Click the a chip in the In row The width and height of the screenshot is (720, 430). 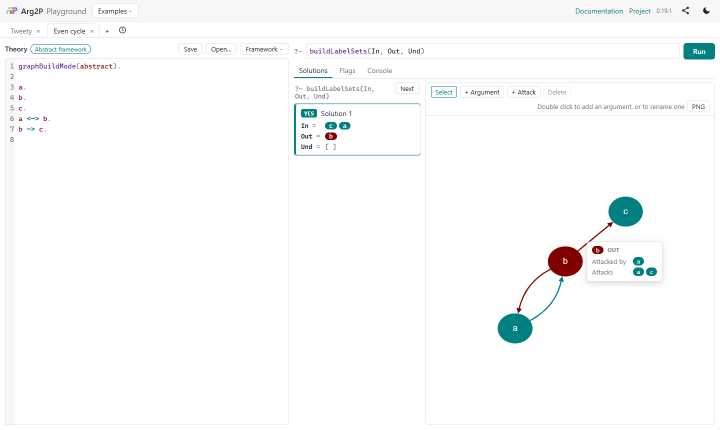[x=344, y=126]
